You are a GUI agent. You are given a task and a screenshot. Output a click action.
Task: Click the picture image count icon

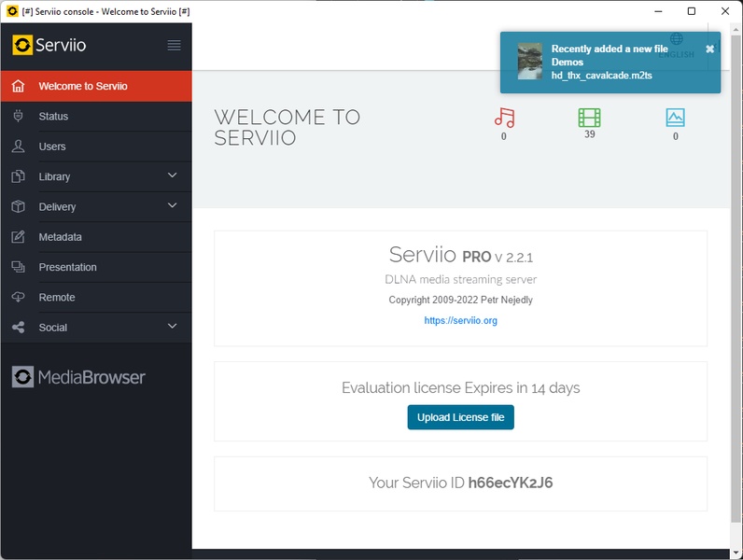(675, 118)
